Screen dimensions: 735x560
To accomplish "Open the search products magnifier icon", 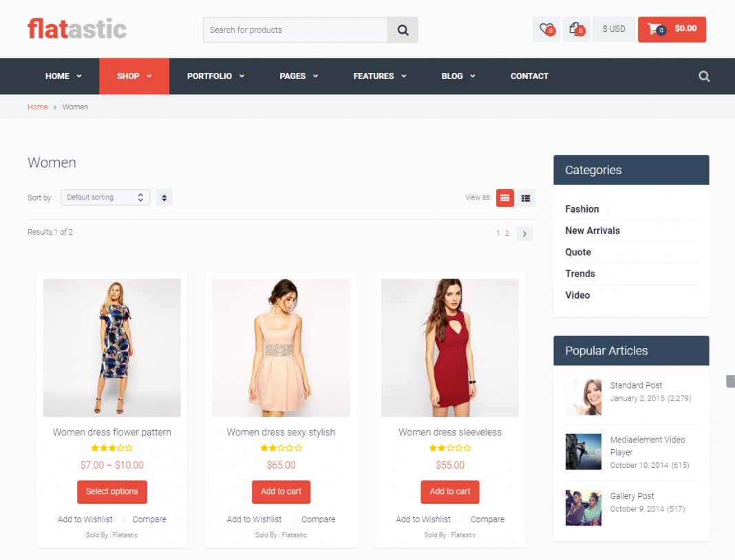I will pyautogui.click(x=403, y=30).
